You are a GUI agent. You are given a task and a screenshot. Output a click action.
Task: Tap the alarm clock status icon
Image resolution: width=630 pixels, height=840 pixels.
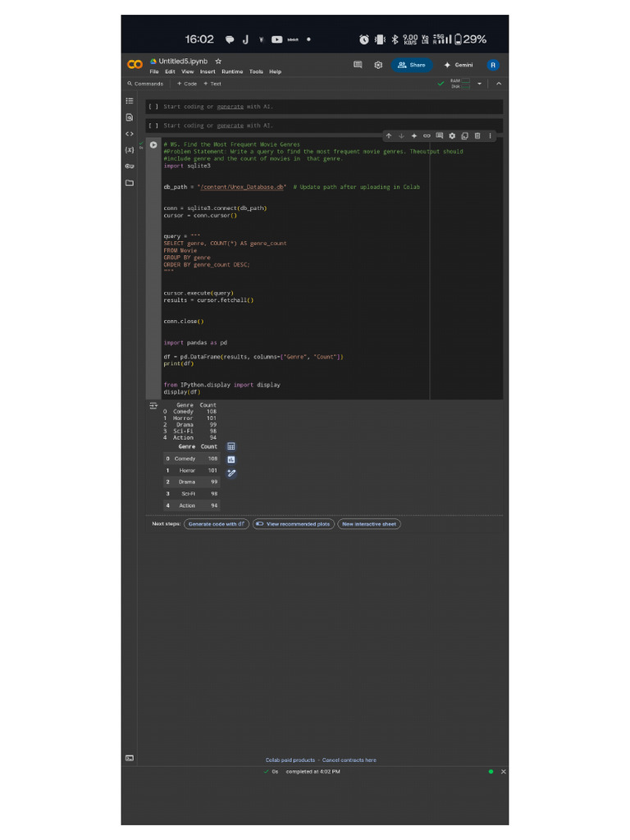coord(363,39)
